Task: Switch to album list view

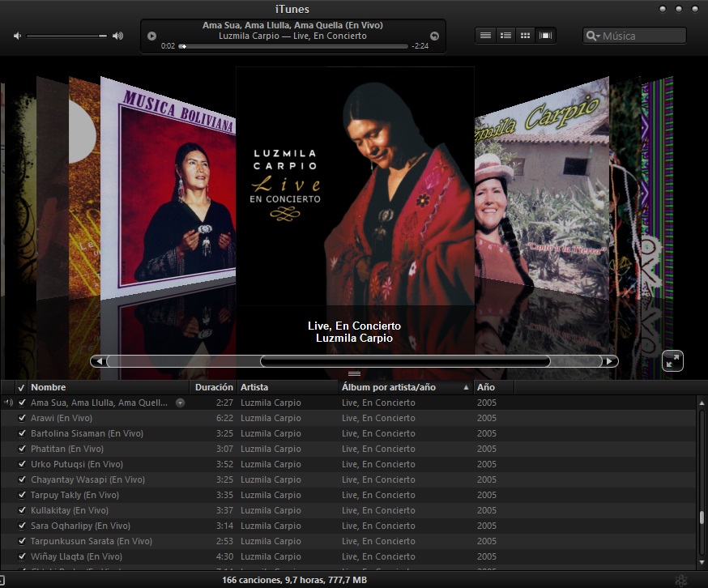Action: point(505,35)
